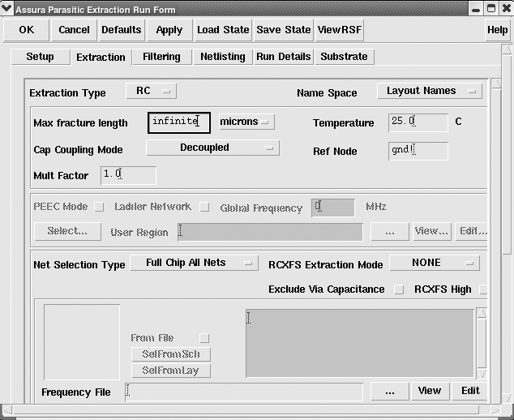Open the window menu icon in title bar
The height and width of the screenshot is (420, 514).
coord(6,8)
